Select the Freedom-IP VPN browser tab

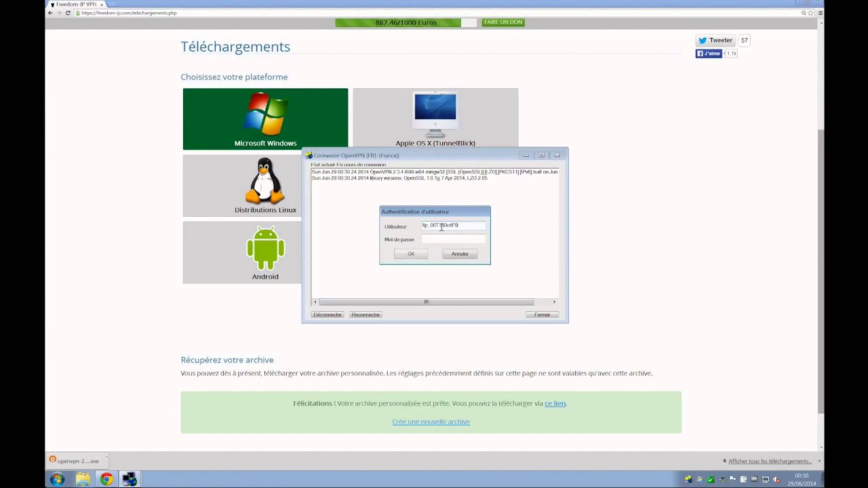76,4
